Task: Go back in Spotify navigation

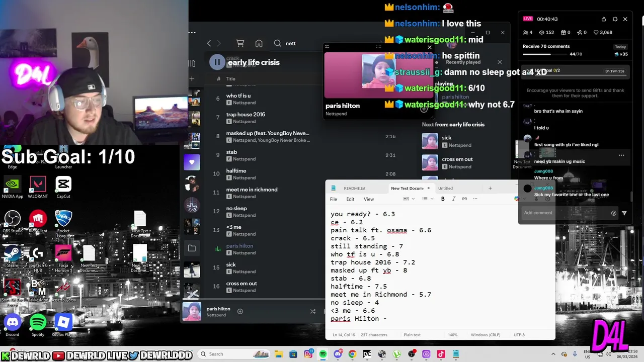Action: click(x=209, y=43)
